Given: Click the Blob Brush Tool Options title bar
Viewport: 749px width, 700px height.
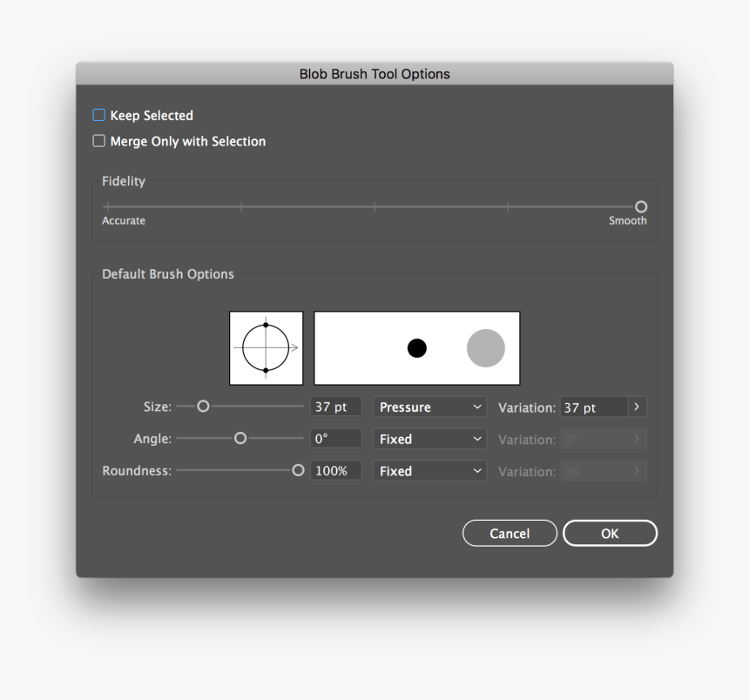Looking at the screenshot, I should tap(374, 74).
